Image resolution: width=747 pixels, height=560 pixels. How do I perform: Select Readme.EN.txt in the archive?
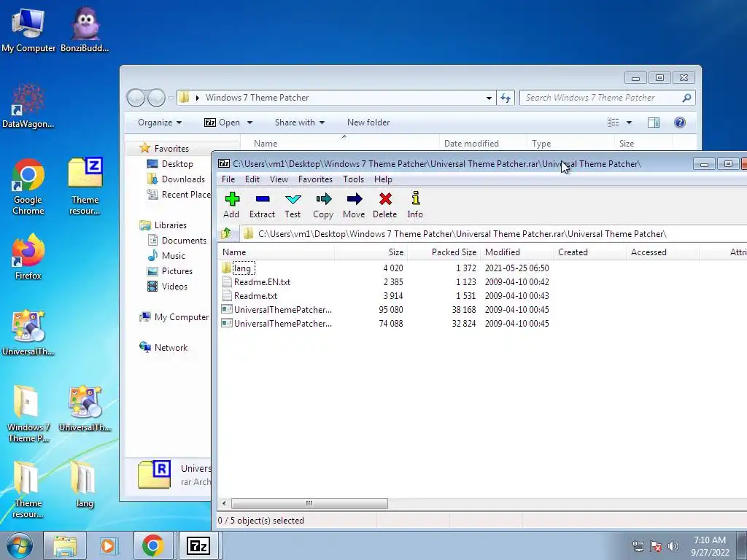[262, 282]
